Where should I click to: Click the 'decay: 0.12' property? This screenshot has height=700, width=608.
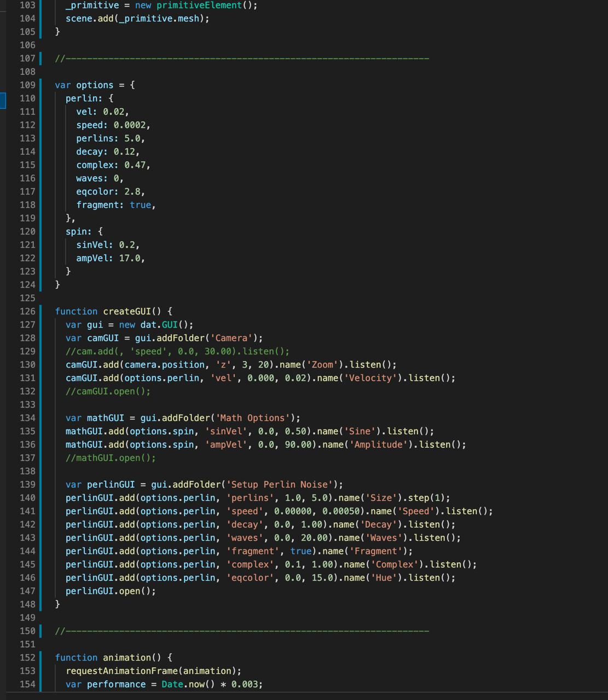108,151
